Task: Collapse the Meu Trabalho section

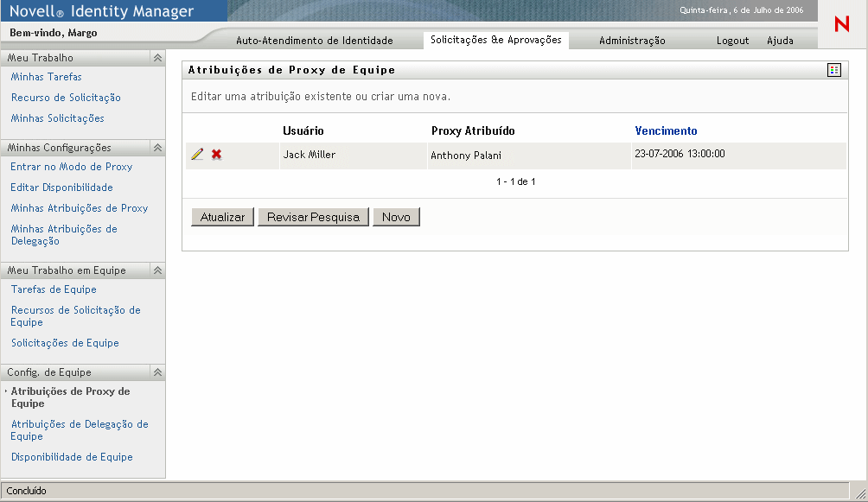Action: tap(157, 58)
